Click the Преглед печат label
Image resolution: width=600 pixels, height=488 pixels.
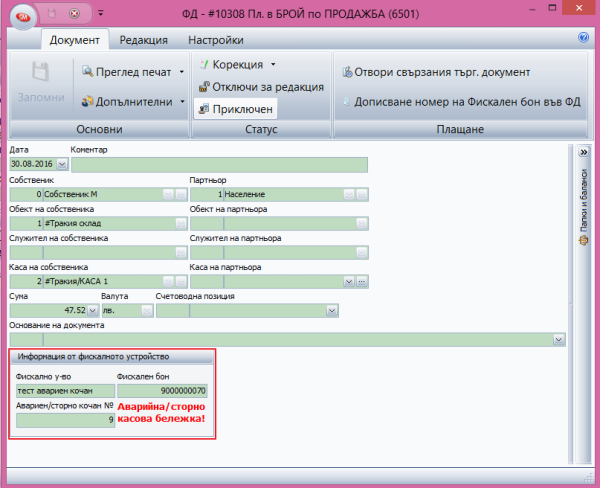click(x=134, y=72)
